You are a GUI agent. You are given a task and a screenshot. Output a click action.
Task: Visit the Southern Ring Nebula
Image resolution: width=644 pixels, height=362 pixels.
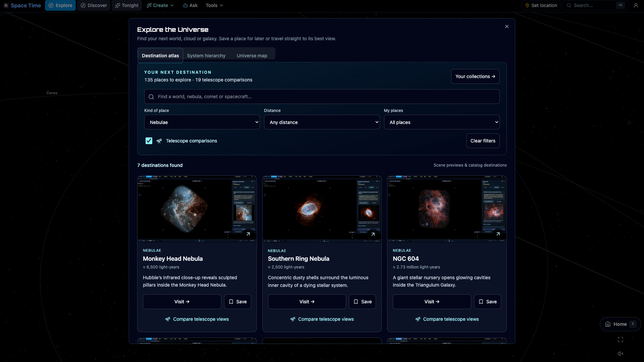coord(307,302)
